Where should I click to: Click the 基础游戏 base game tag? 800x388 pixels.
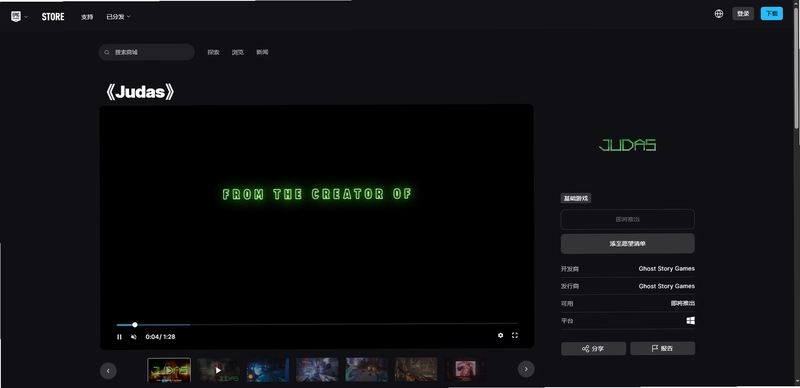click(576, 199)
